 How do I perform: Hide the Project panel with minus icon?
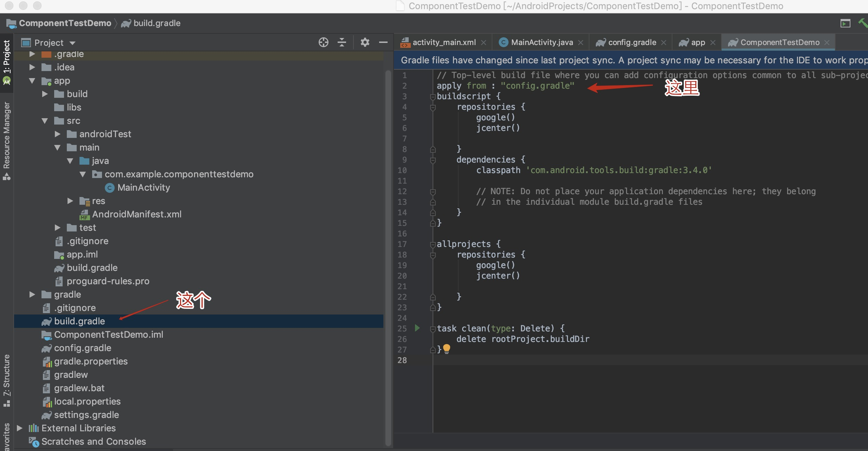click(x=383, y=43)
